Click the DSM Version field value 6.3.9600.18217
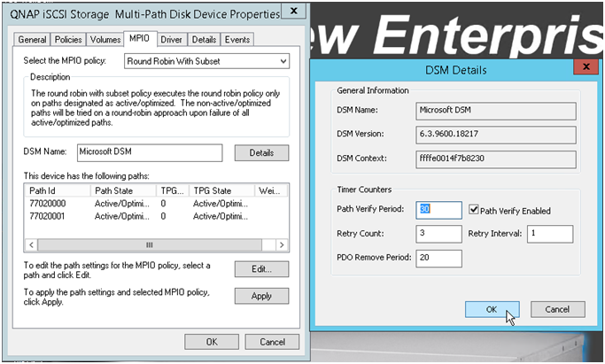The width and height of the screenshot is (605, 364). (x=496, y=135)
